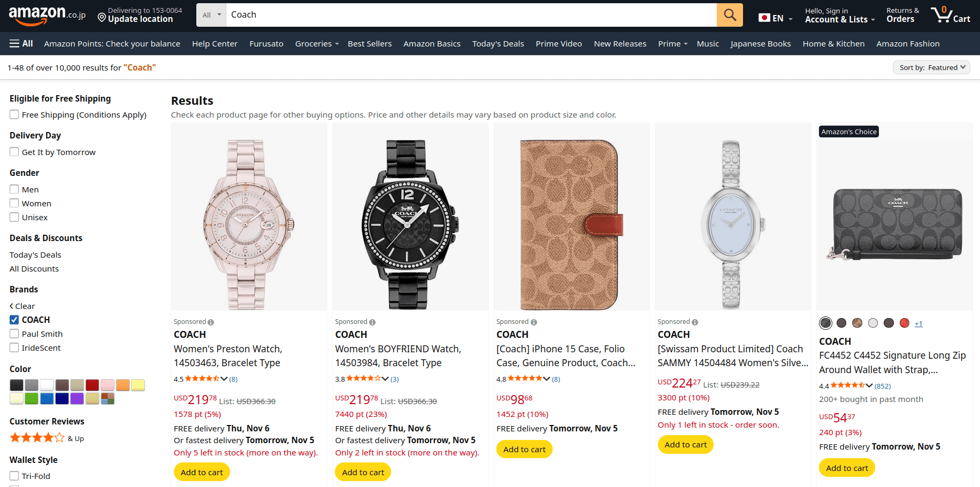Check the Women gender filter
The image size is (980, 487).
pyautogui.click(x=14, y=203)
